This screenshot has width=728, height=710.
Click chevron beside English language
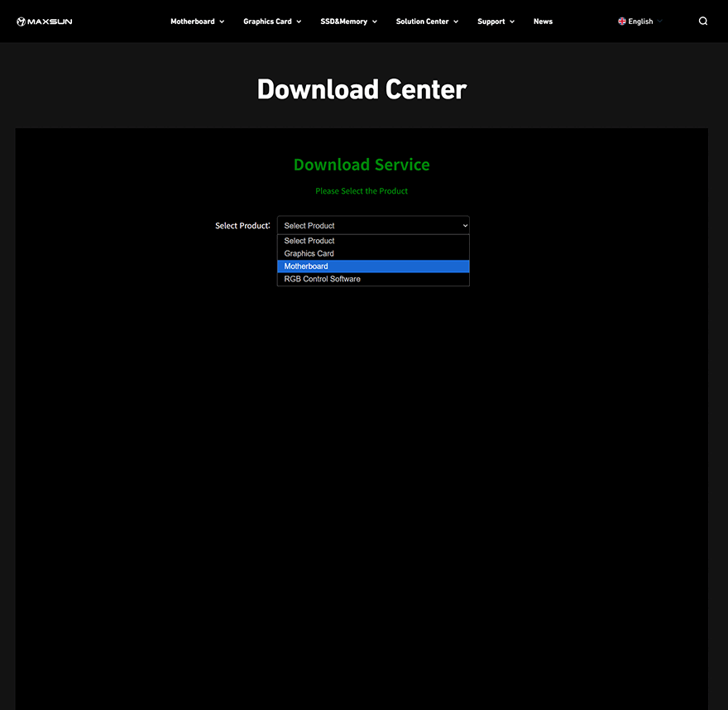pos(660,22)
